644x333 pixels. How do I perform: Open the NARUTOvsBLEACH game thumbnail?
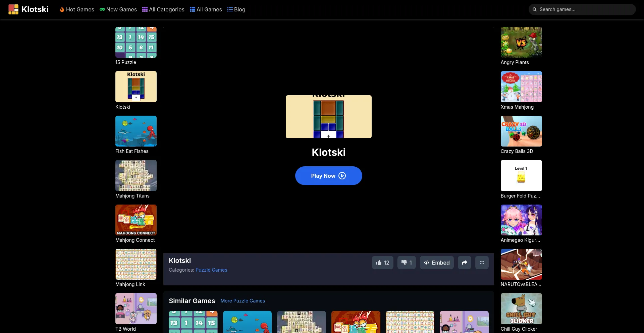click(x=521, y=264)
